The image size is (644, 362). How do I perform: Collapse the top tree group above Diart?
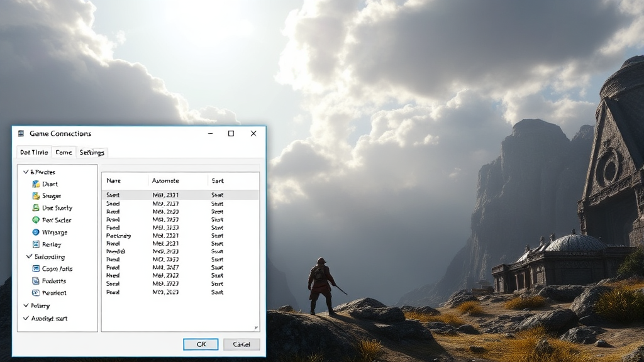(26, 172)
